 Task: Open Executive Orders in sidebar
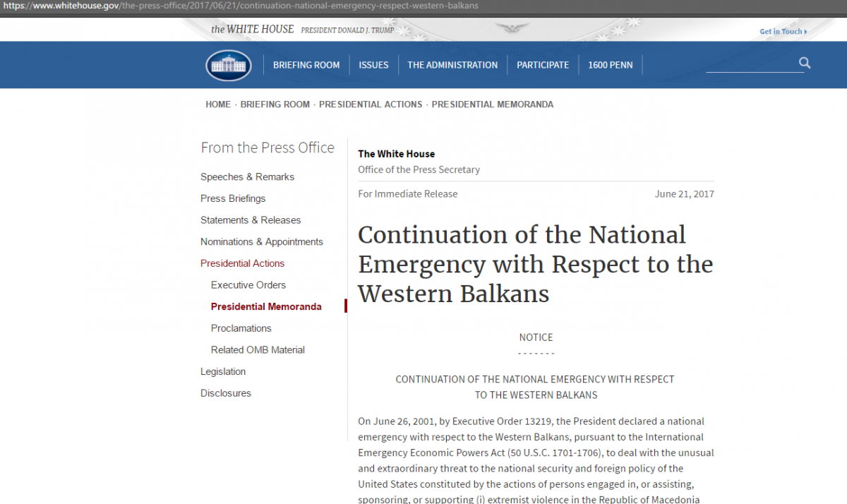pos(248,285)
